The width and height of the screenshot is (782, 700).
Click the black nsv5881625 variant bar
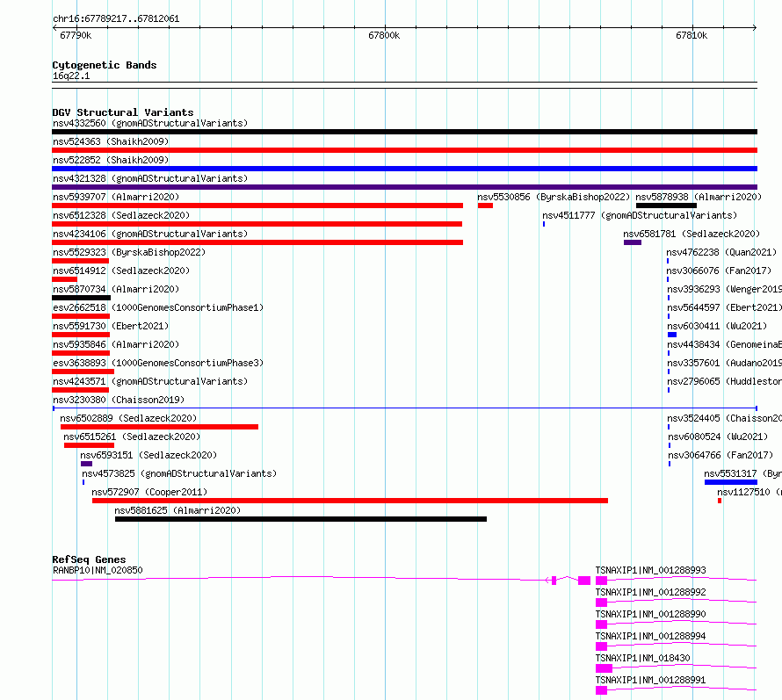click(300, 520)
